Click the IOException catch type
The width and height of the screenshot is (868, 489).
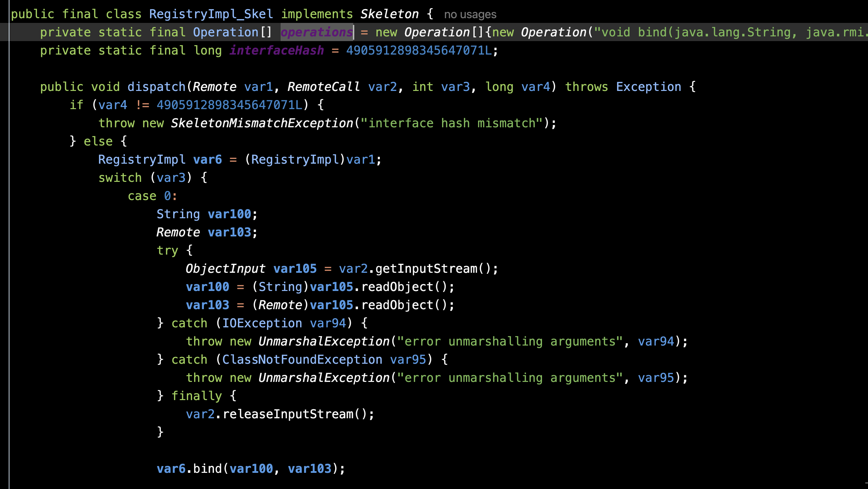(x=262, y=323)
